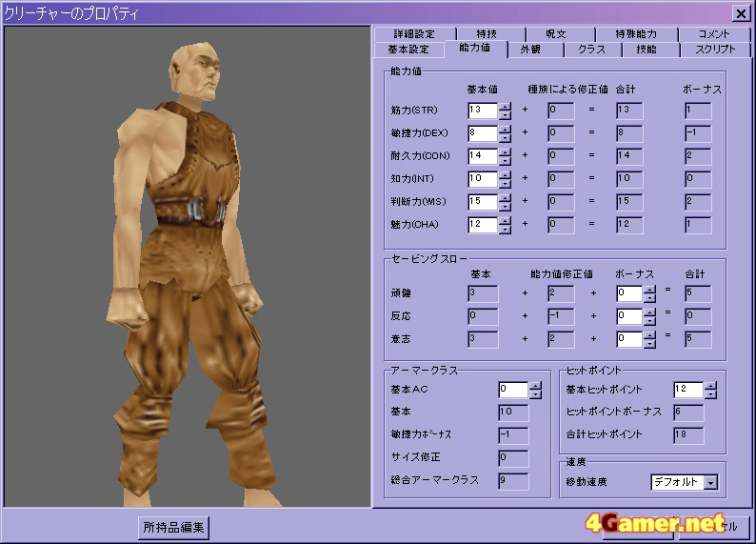Decrease CON base value with down arrow
This screenshot has width=756, height=544.
(505, 161)
